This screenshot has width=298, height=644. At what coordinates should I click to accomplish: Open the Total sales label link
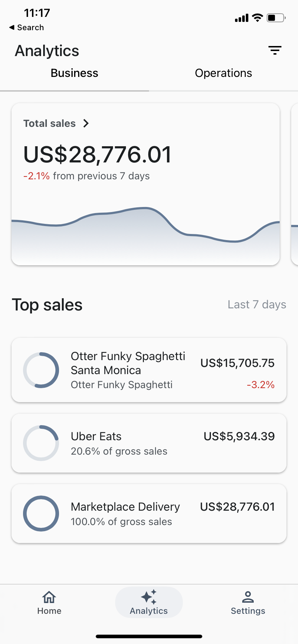coord(50,123)
